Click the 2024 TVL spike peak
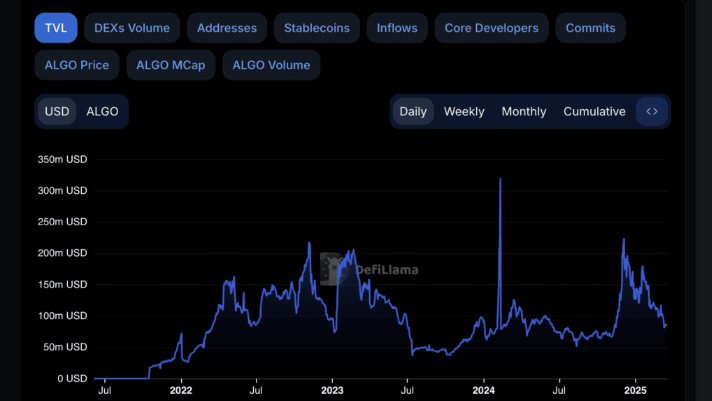The image size is (712, 401). (x=500, y=180)
